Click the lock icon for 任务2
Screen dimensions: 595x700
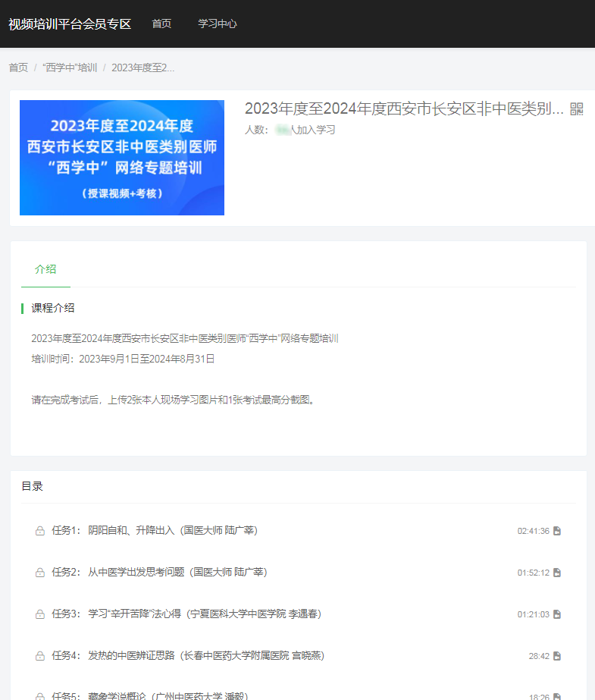(x=40, y=573)
